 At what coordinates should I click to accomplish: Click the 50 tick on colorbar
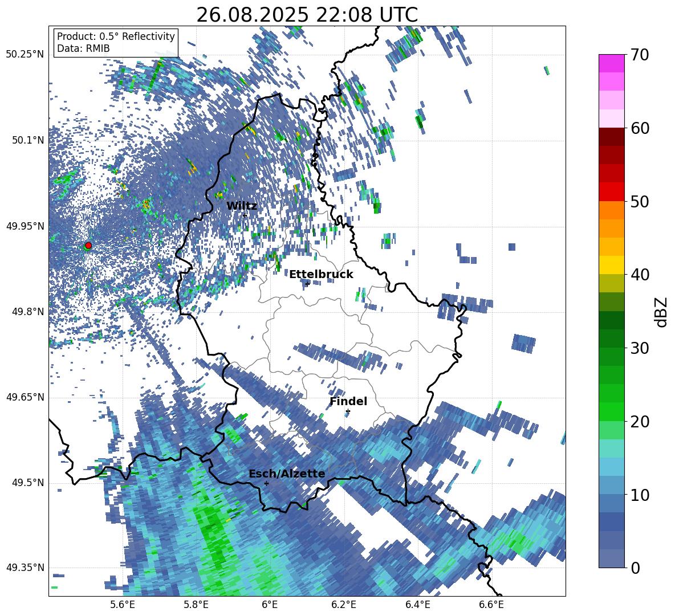pos(639,201)
